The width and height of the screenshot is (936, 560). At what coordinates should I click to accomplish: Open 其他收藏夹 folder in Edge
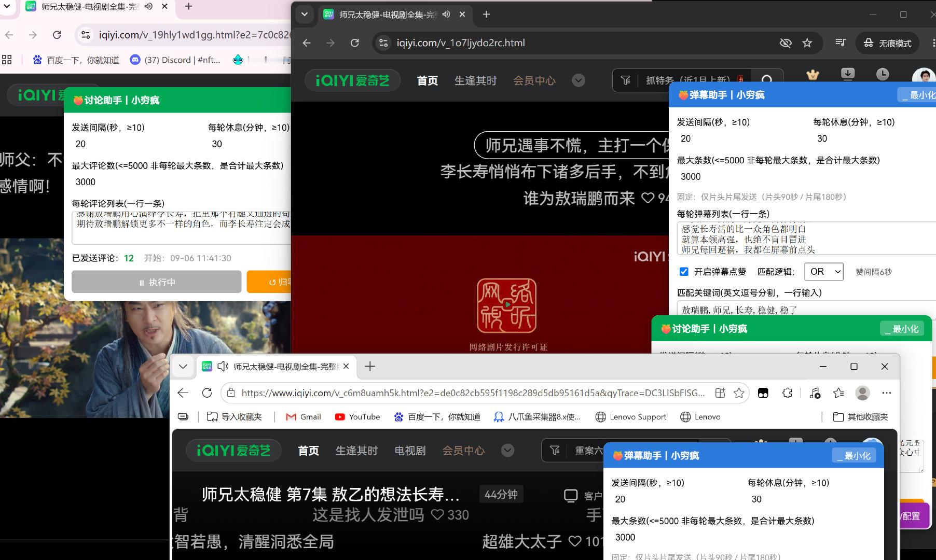860,417
